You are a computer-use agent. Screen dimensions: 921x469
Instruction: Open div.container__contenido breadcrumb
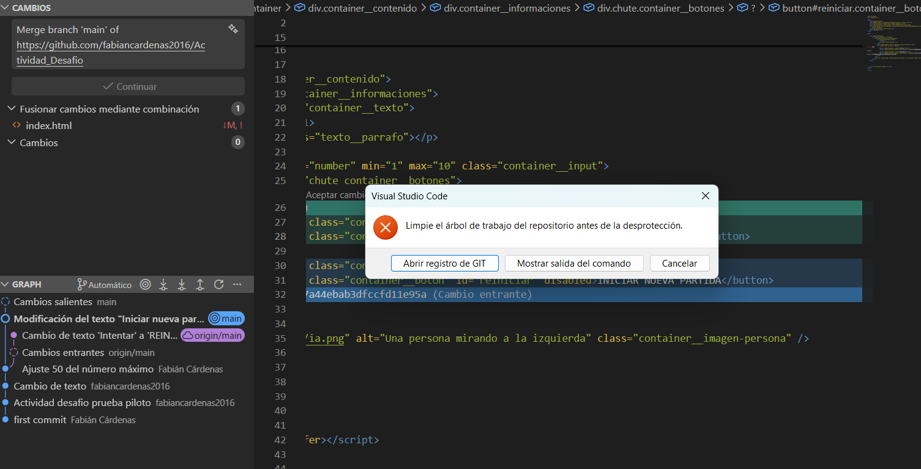[x=362, y=8]
